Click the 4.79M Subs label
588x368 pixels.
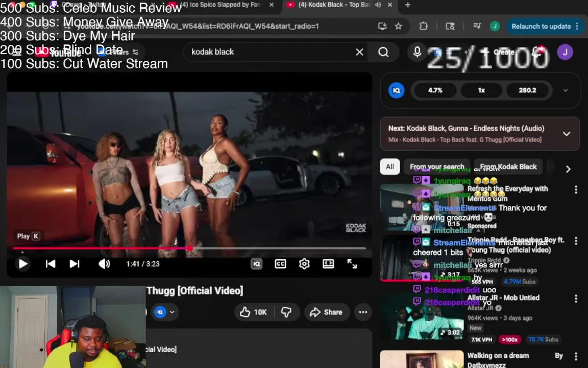click(x=520, y=281)
